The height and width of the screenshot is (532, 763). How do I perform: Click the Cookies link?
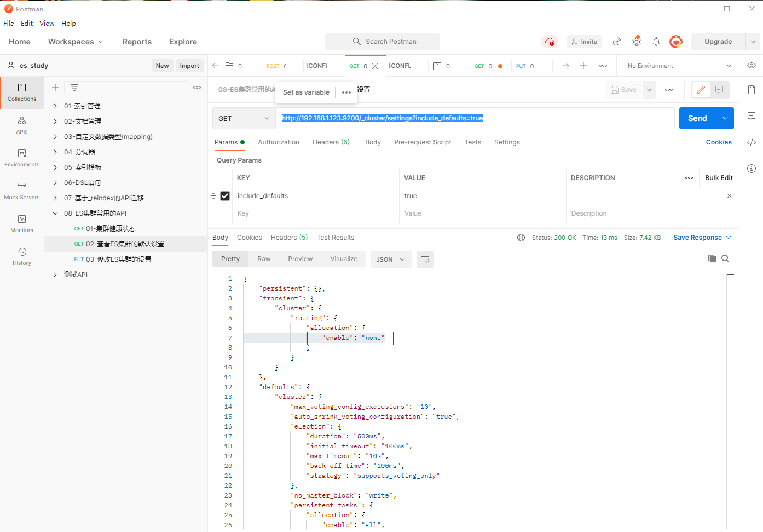click(x=718, y=142)
